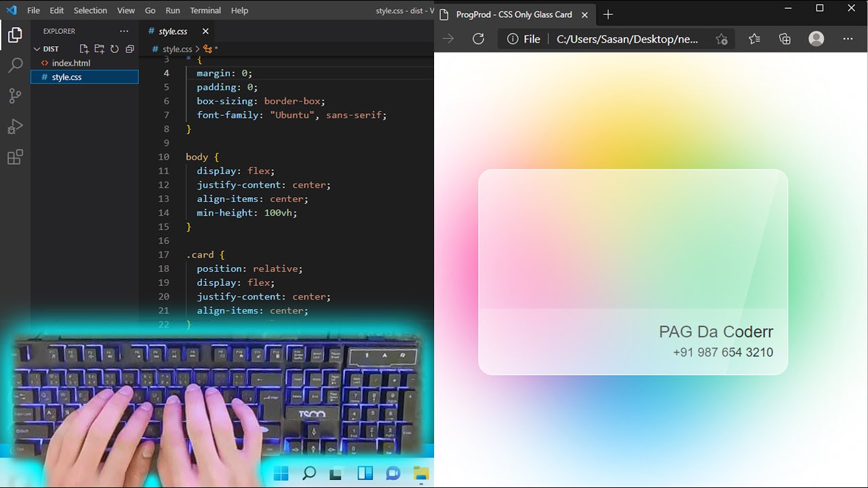Image resolution: width=868 pixels, height=488 pixels.
Task: Open the browser Favorites list
Action: 754,39
